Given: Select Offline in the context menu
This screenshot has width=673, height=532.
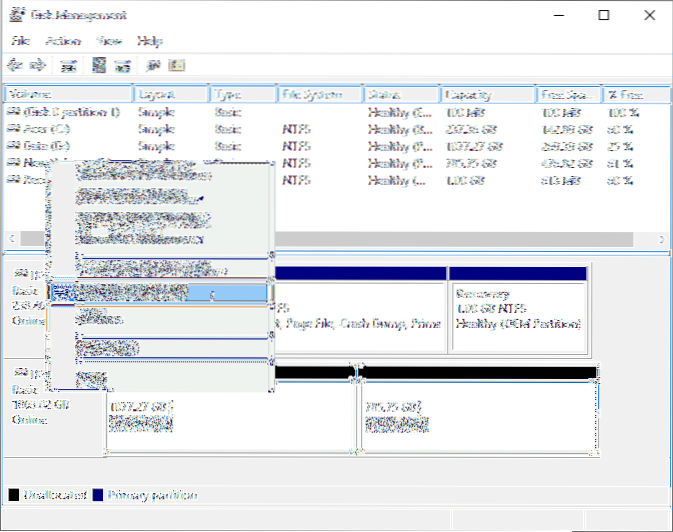Looking at the screenshot, I should (100, 320).
